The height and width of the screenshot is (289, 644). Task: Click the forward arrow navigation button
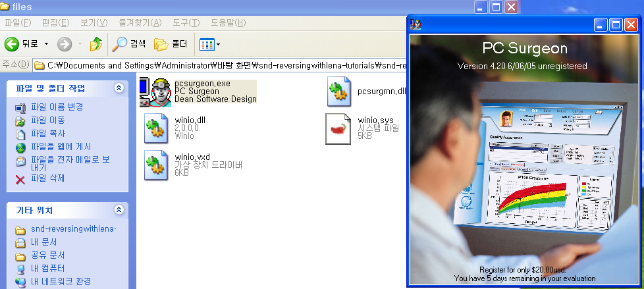click(65, 44)
